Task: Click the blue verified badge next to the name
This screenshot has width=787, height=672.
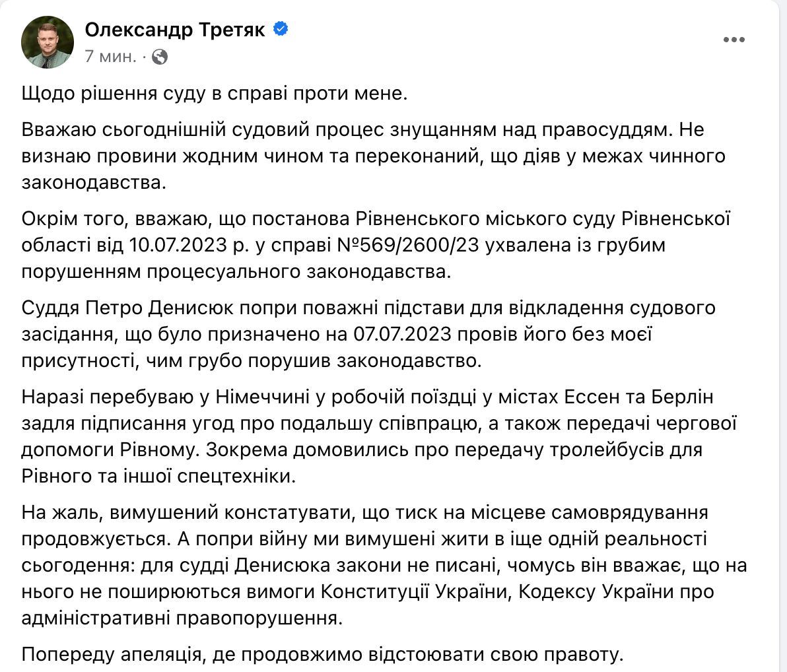Action: coord(279,29)
